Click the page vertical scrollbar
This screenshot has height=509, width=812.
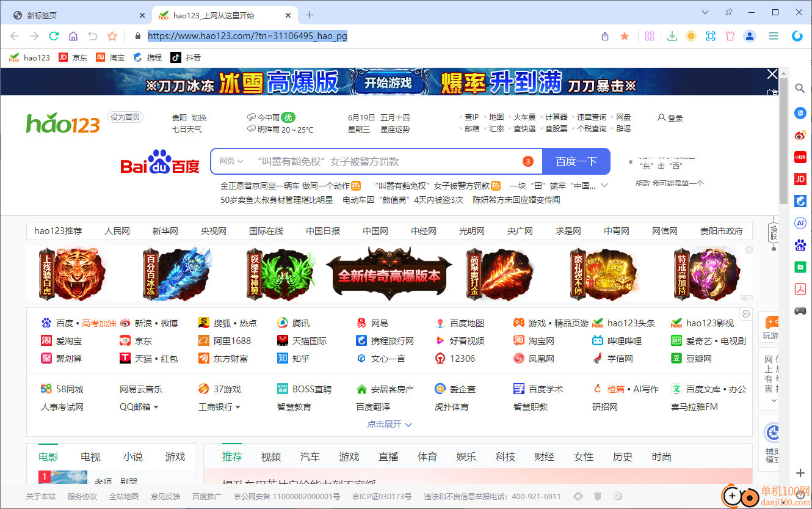pyautogui.click(x=784, y=141)
